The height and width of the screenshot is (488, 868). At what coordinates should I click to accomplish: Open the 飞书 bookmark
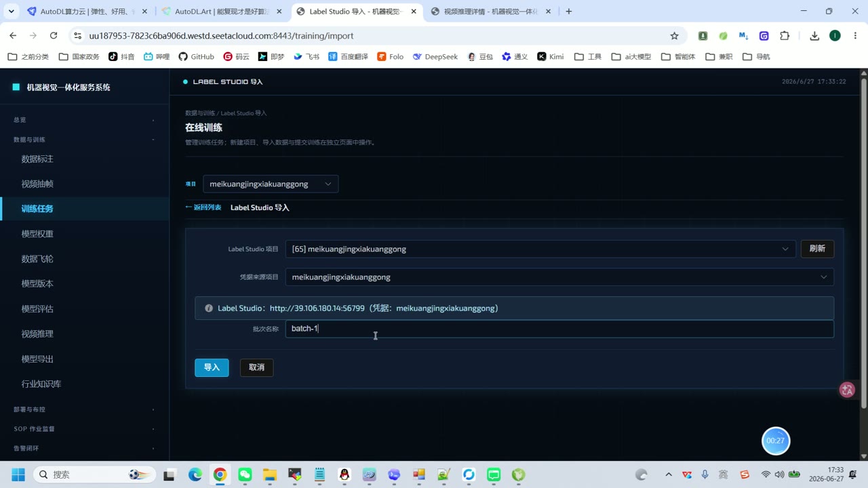click(x=306, y=56)
